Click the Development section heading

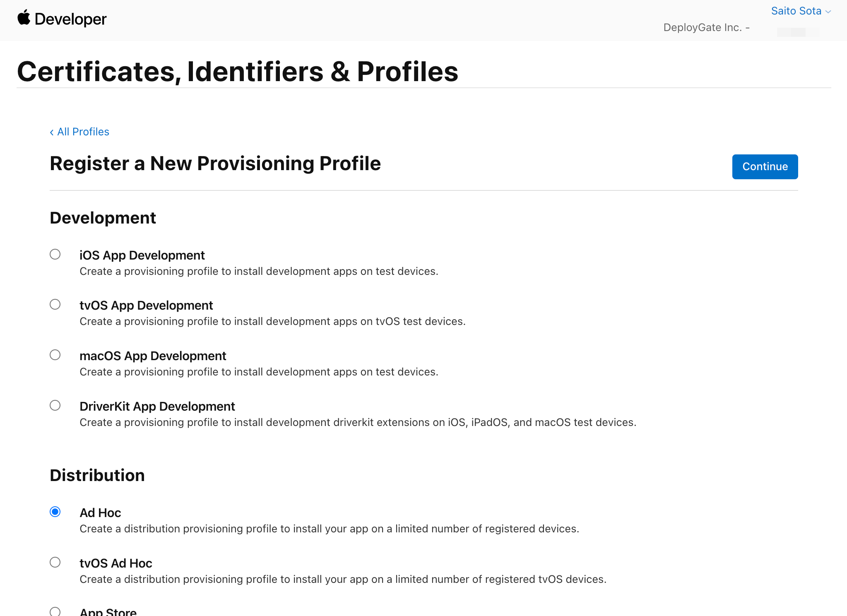[x=103, y=218]
